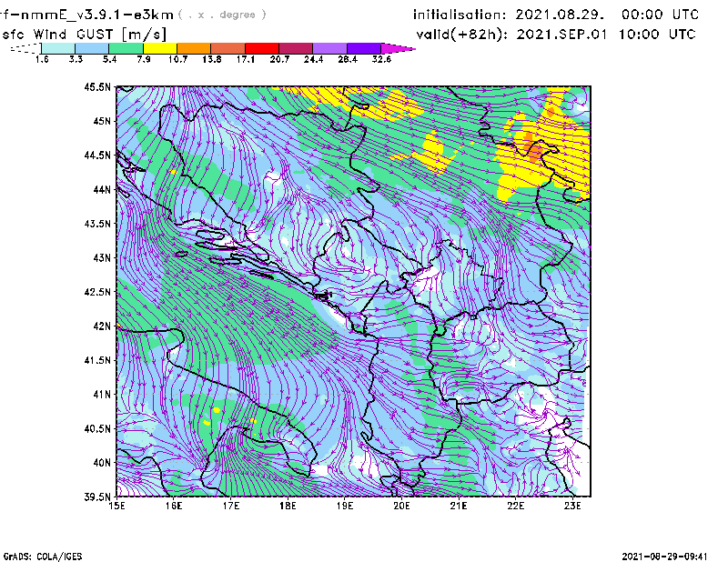Click the magenta arrow end of colorbar
The image size is (728, 562).
tap(398, 48)
